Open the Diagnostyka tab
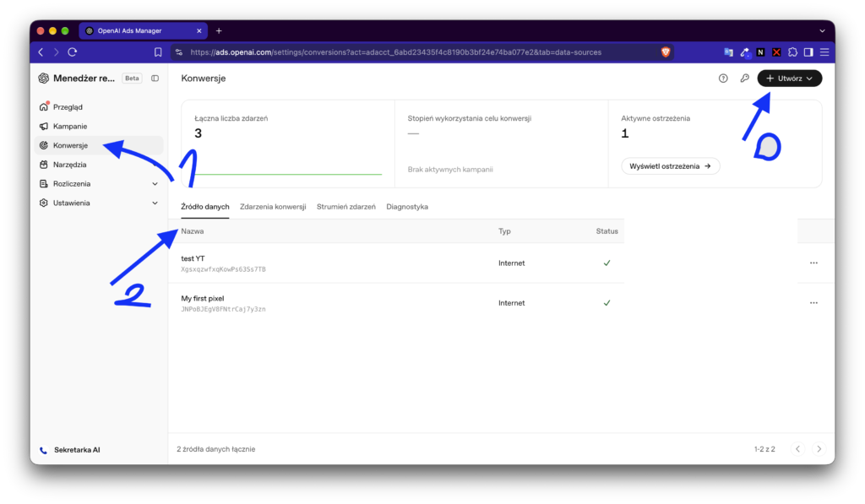 407,207
